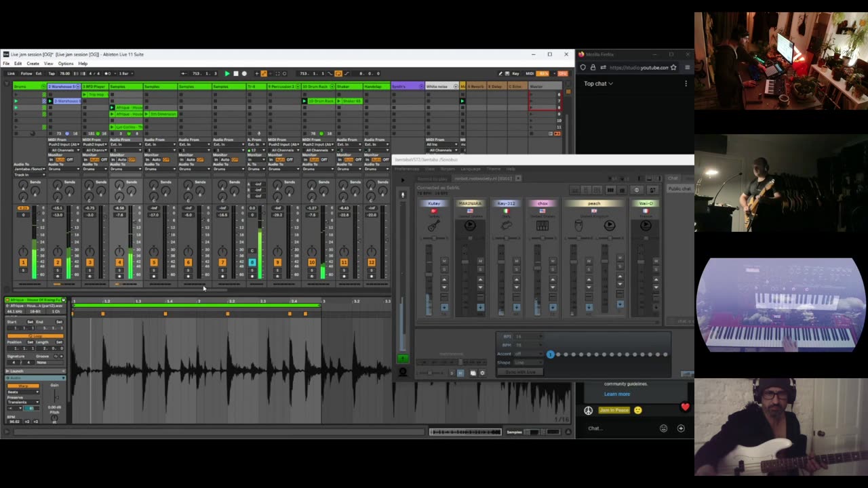Click Kutay's guitar instrument icon in Jamtaba
Viewport: 868px width, 488px height.
pyautogui.click(x=433, y=226)
